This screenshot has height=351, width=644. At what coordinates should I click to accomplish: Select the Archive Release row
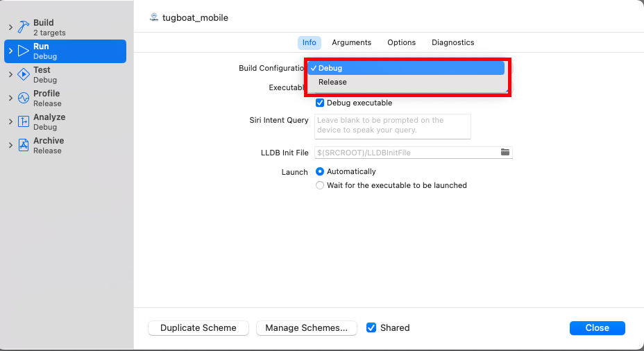[x=65, y=146]
